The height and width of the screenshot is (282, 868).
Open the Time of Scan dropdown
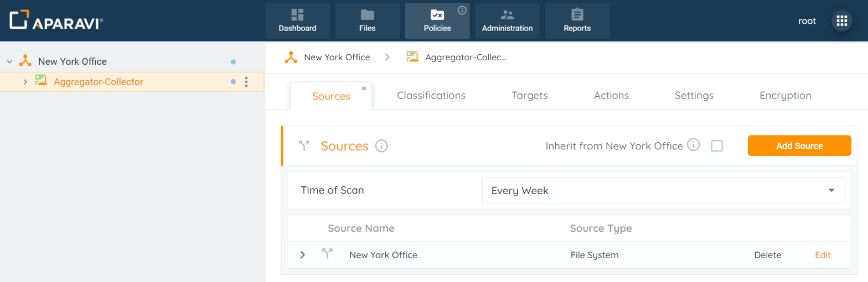663,190
